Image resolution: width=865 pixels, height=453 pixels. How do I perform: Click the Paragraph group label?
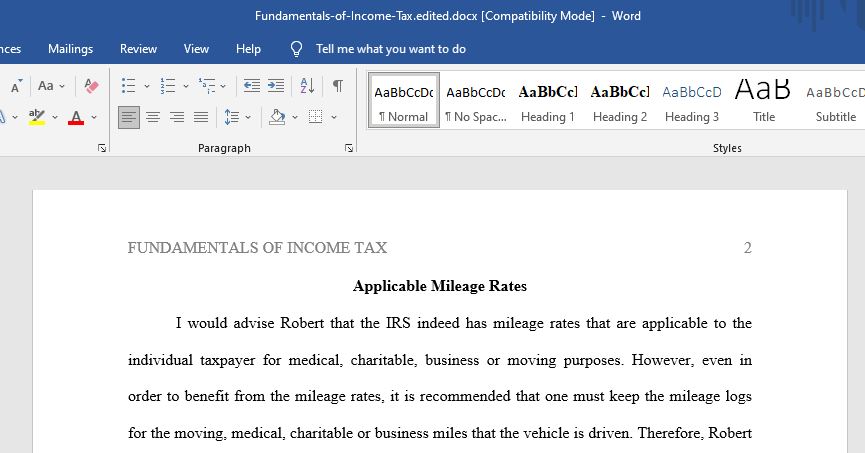(224, 148)
